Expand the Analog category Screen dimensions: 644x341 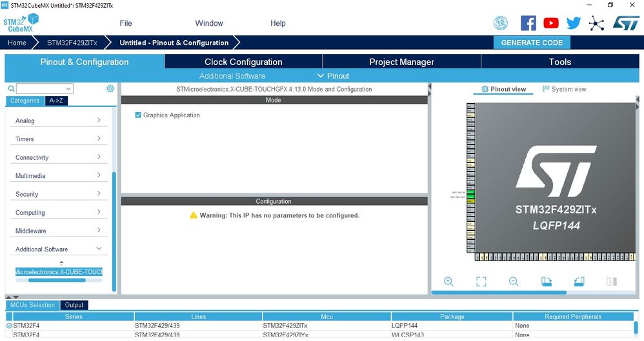tap(99, 120)
